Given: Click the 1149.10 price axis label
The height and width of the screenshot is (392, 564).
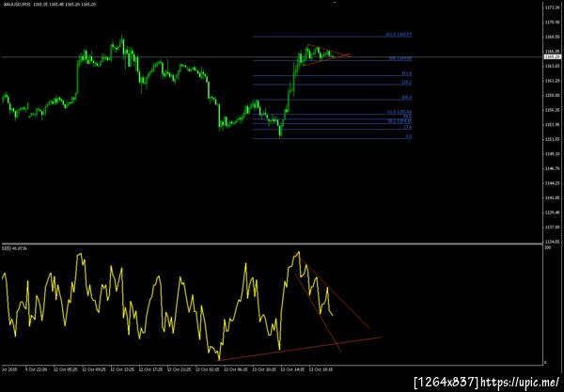Looking at the screenshot, I should pyautogui.click(x=552, y=154).
